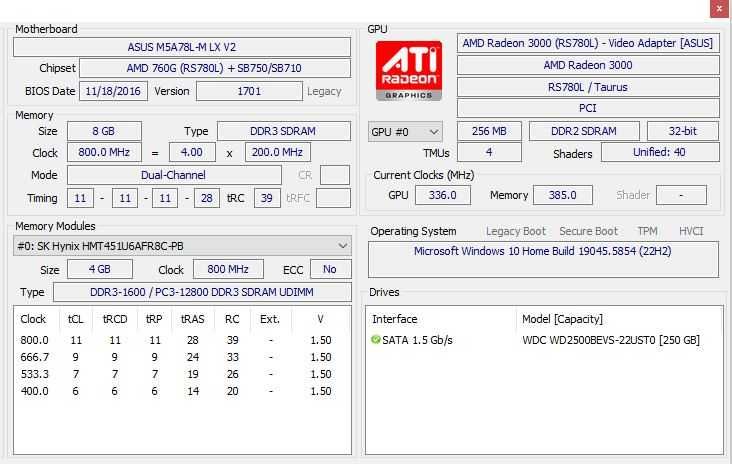Click the Model [Capacity] column header
The height and width of the screenshot is (464, 732).
[562, 319]
